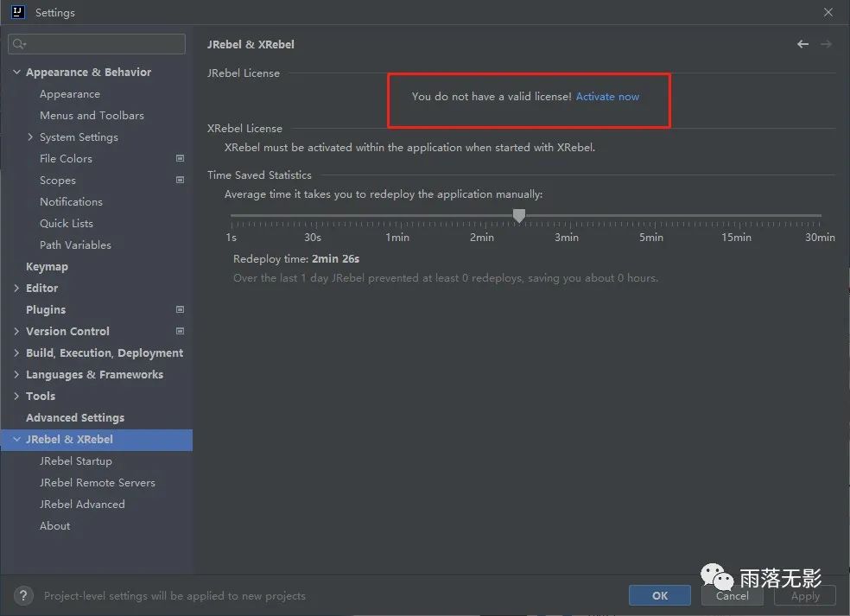Open help via the question mark icon
Screen dimensions: 850x616
(23, 595)
